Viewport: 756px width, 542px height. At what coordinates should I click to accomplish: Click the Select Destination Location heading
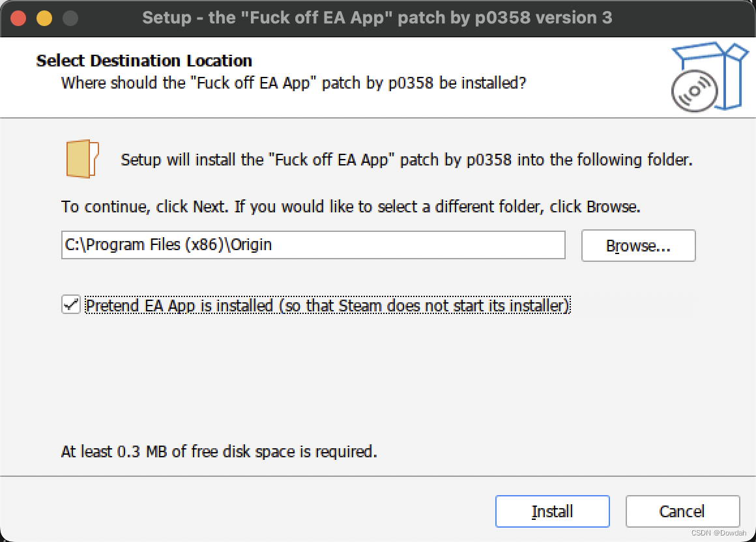tap(144, 61)
